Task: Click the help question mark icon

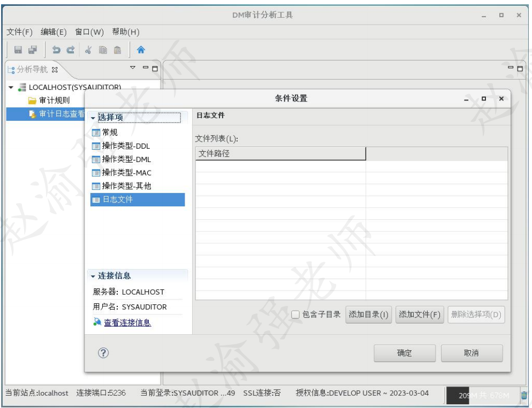Action: (103, 353)
